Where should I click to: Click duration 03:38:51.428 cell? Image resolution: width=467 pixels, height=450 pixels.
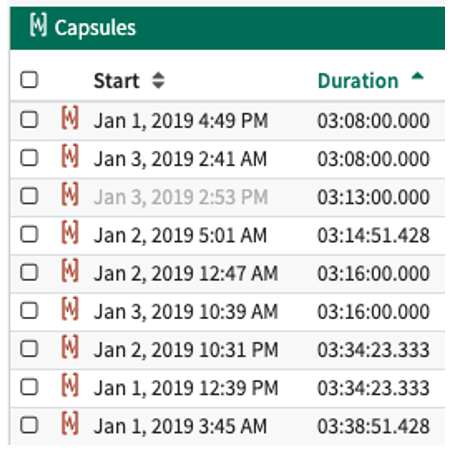tap(373, 426)
